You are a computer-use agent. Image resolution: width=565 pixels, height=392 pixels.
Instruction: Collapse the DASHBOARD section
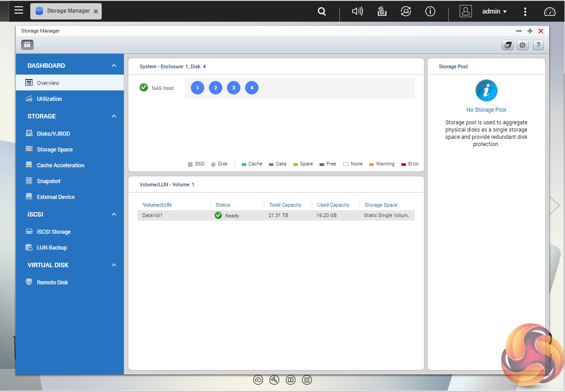(x=114, y=66)
